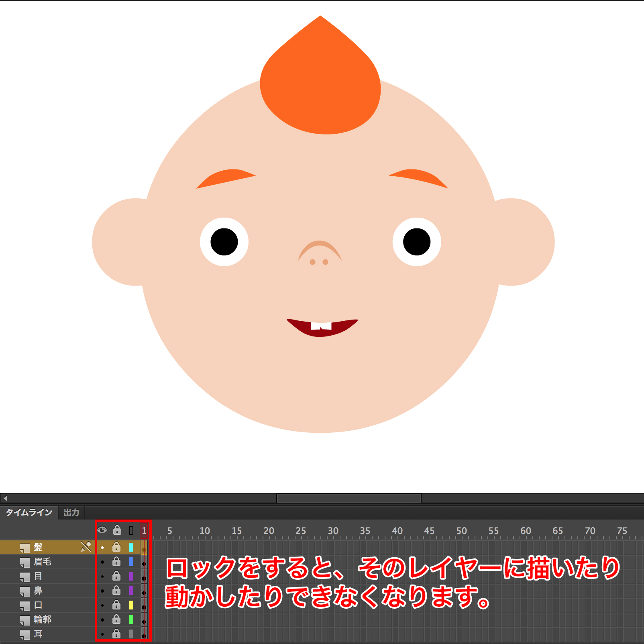
Task: Click the page icon of the 鼻 layer
Action: (25, 591)
